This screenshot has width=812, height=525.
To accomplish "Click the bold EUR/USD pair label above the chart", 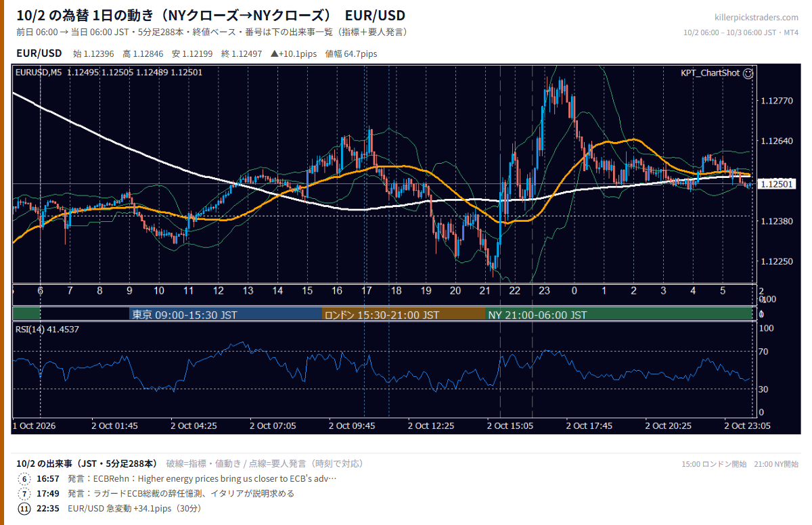I will pyautogui.click(x=39, y=53).
